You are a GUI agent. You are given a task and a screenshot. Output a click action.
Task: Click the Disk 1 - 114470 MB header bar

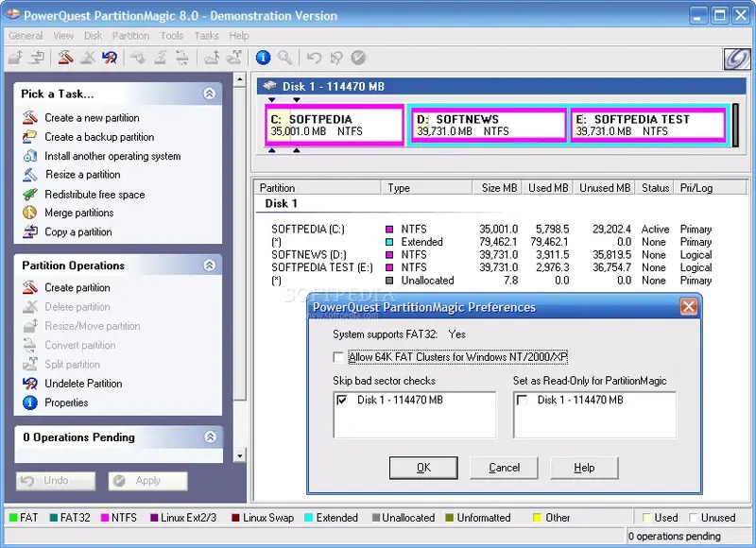click(502, 86)
